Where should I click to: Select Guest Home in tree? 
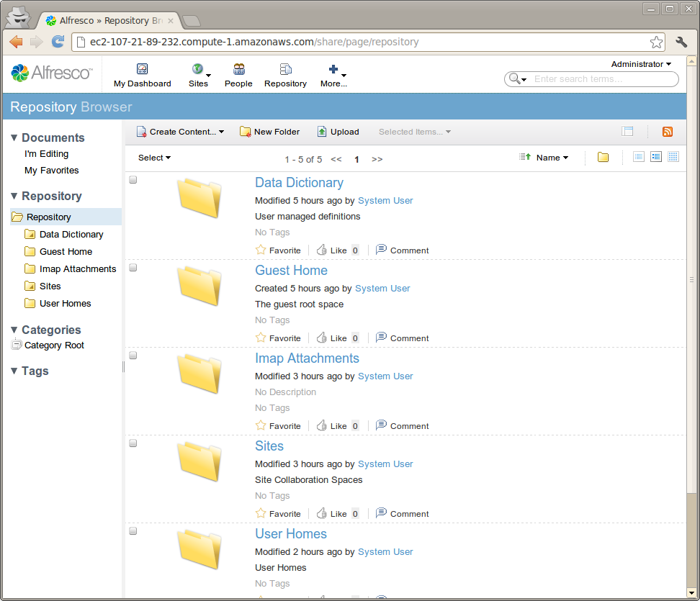tap(66, 252)
